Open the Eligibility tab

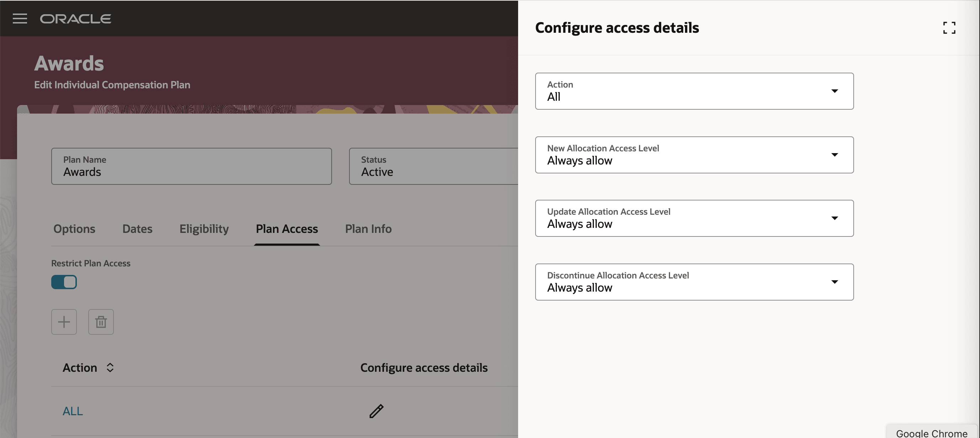(x=204, y=229)
